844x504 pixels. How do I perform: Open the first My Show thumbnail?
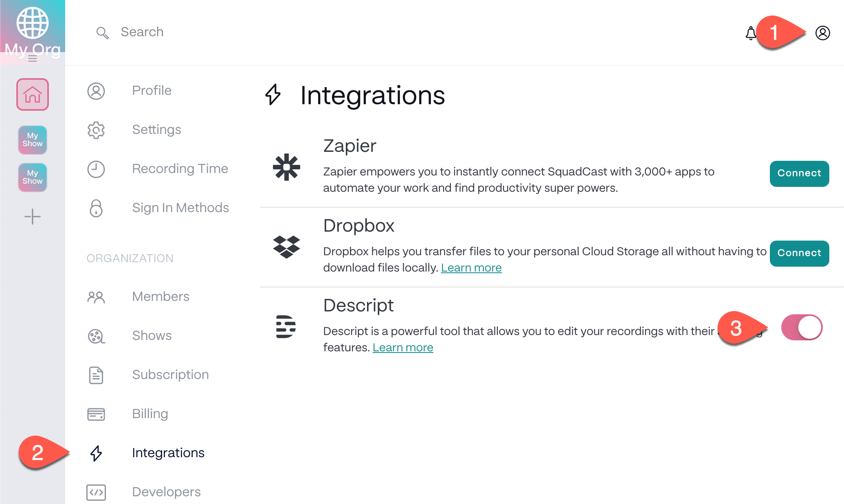coord(33,140)
